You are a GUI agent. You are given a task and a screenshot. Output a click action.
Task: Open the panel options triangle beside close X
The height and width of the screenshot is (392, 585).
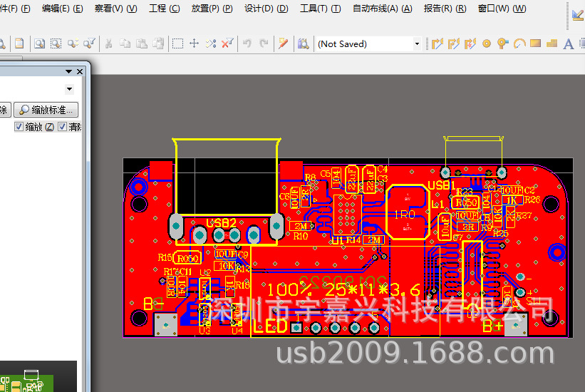click(68, 71)
